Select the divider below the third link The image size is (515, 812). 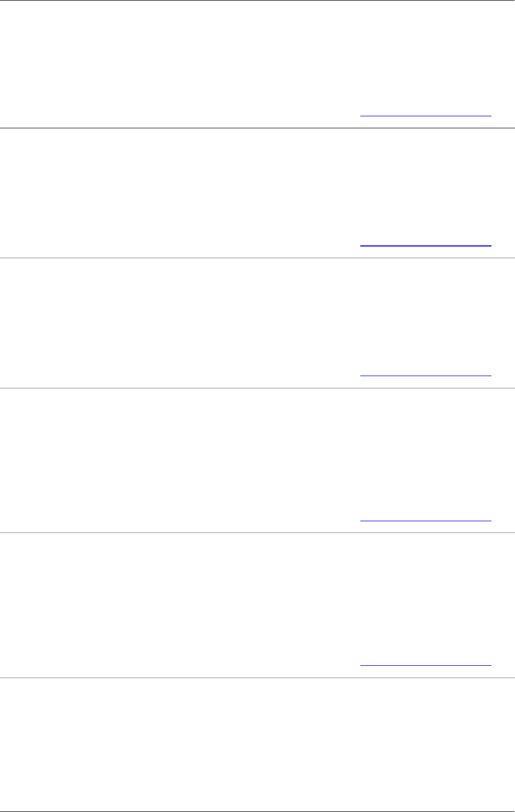257,388
